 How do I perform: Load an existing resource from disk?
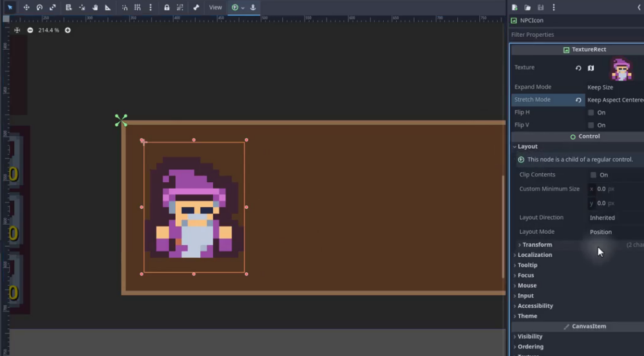point(528,7)
